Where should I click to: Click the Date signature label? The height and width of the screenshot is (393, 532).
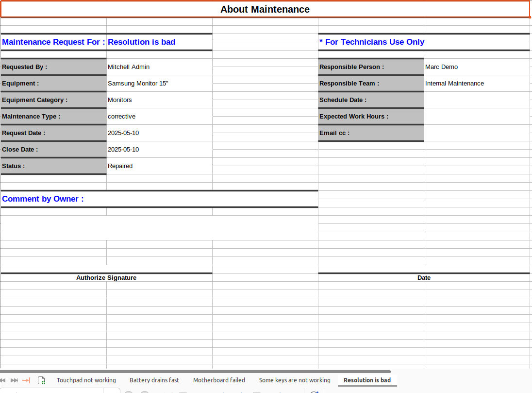click(424, 277)
